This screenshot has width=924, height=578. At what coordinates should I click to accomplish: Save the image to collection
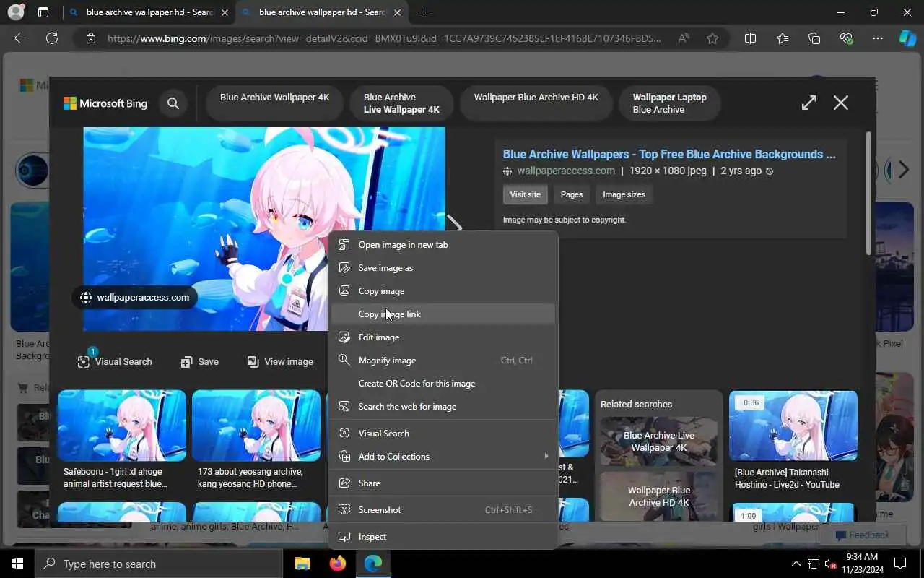pos(200,361)
